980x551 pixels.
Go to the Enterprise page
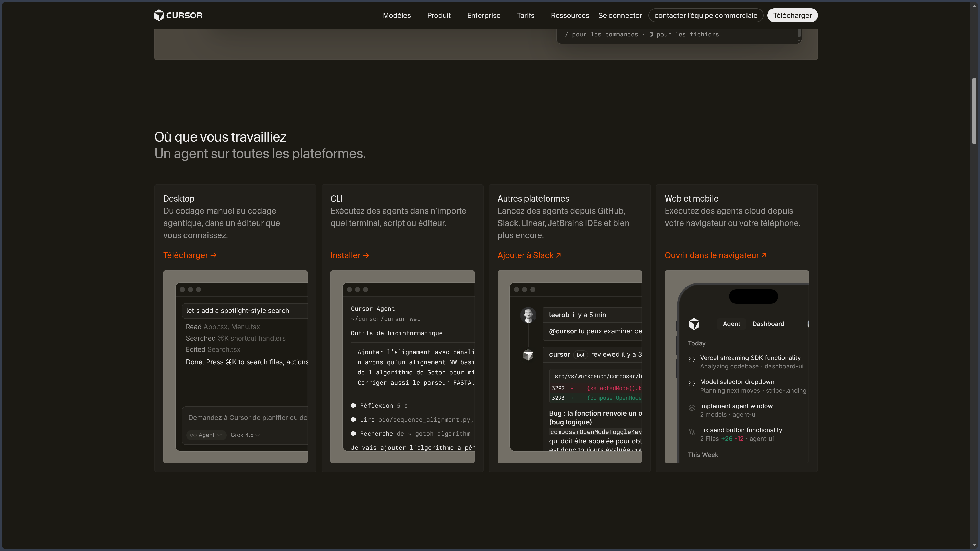click(484, 15)
